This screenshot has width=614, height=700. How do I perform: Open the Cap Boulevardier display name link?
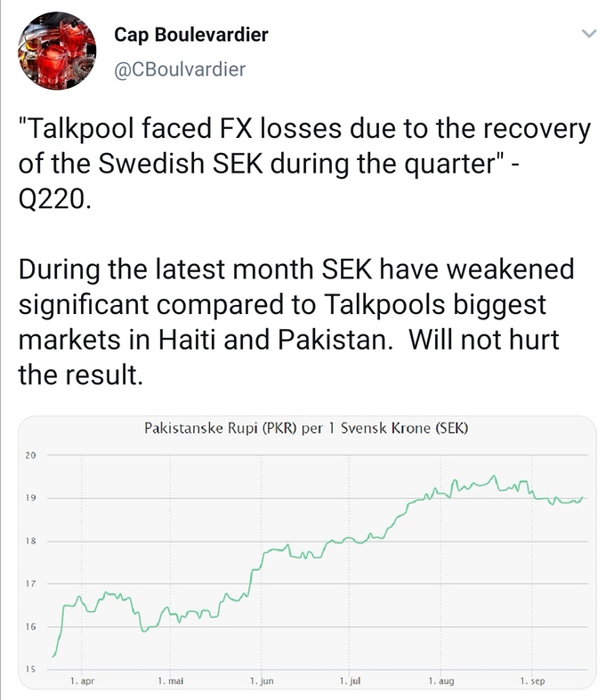[191, 35]
